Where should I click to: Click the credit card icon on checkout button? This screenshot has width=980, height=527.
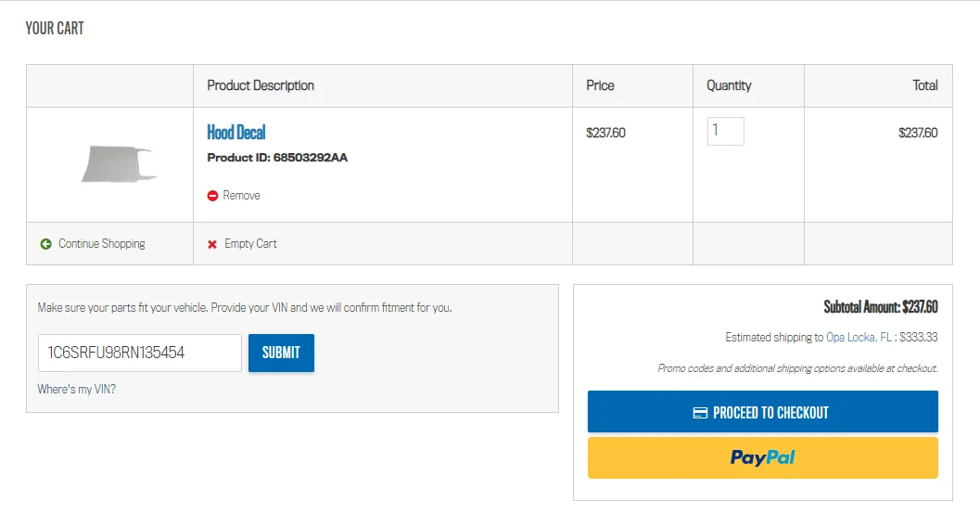click(x=700, y=413)
